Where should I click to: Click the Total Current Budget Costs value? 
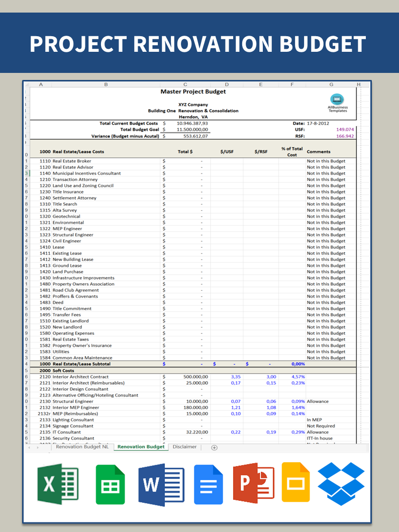pyautogui.click(x=193, y=123)
